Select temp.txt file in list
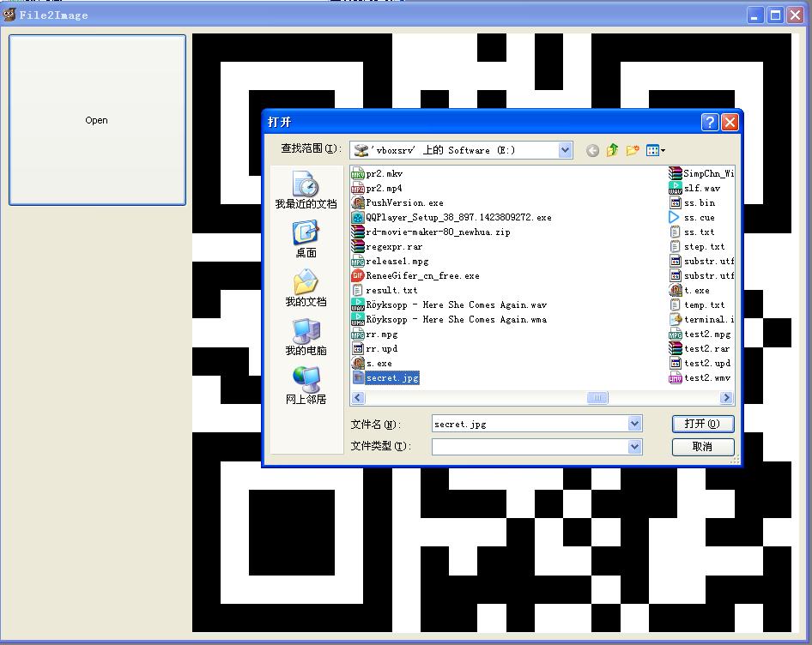812x645 pixels. click(x=698, y=304)
